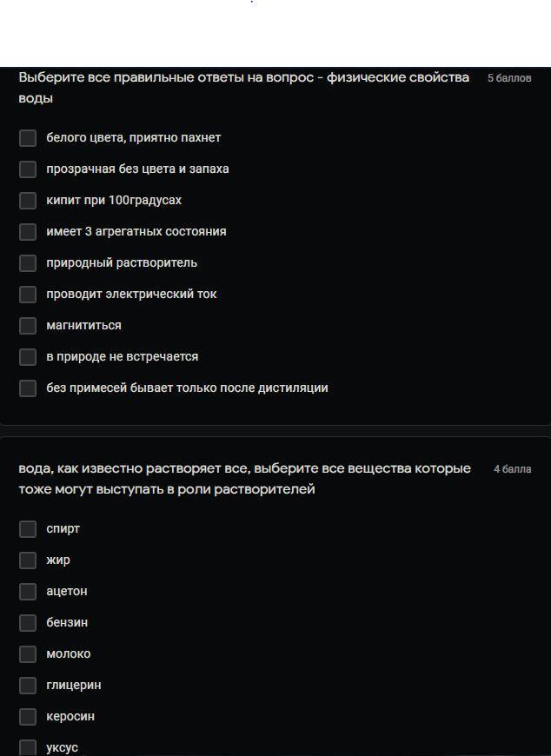The width and height of the screenshot is (551, 756).
Task: Check the 'белого цвета, приятно пахнет' box
Action: point(28,138)
